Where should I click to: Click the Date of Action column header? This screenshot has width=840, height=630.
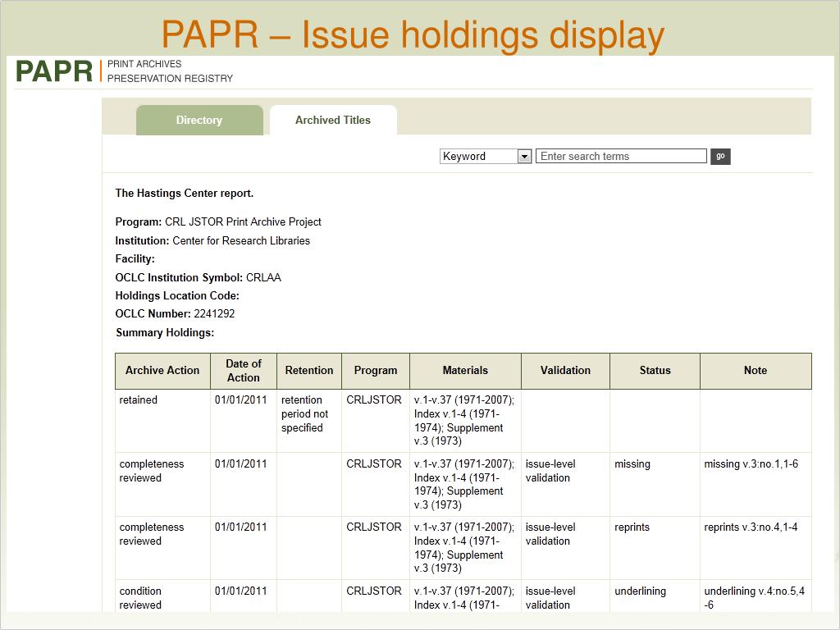[x=244, y=371]
